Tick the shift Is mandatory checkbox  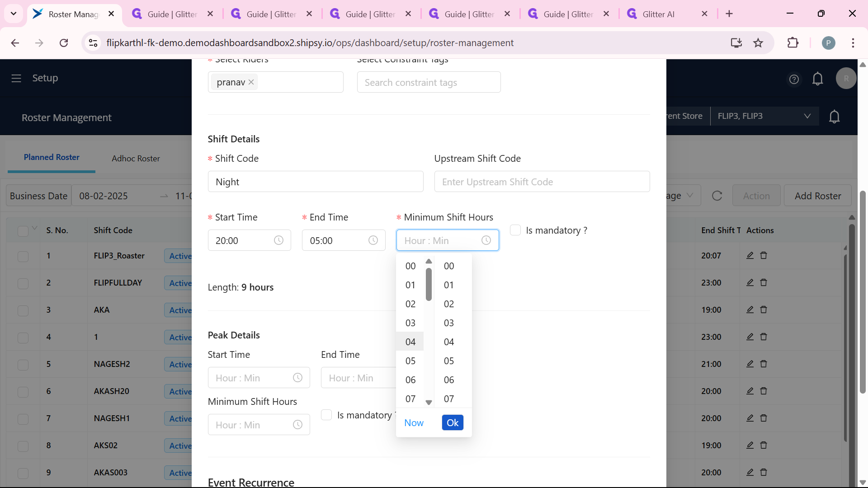515,230
